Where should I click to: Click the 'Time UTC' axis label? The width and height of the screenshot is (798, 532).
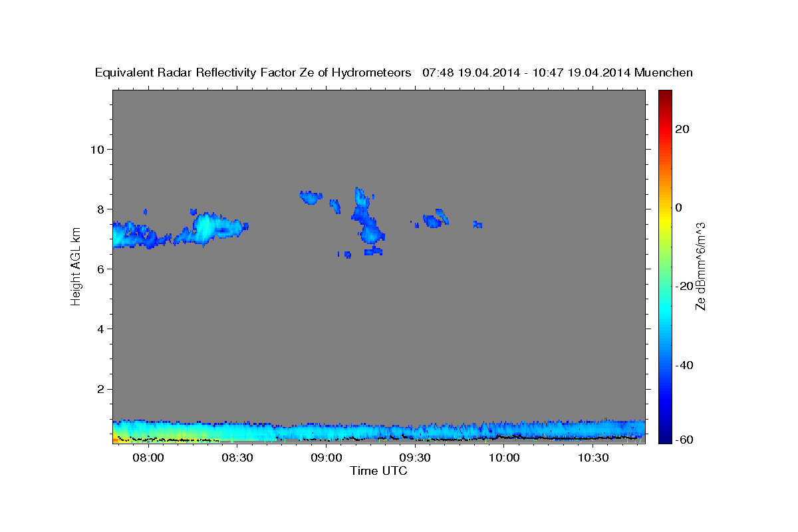(378, 471)
